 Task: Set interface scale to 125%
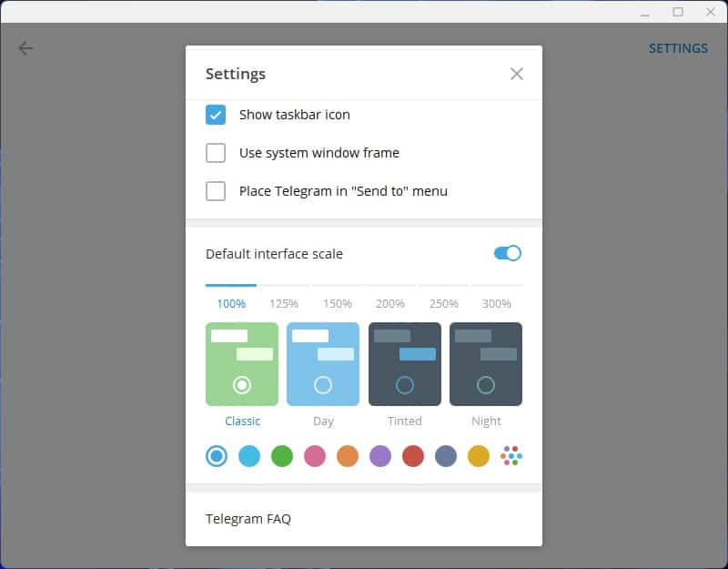point(284,303)
